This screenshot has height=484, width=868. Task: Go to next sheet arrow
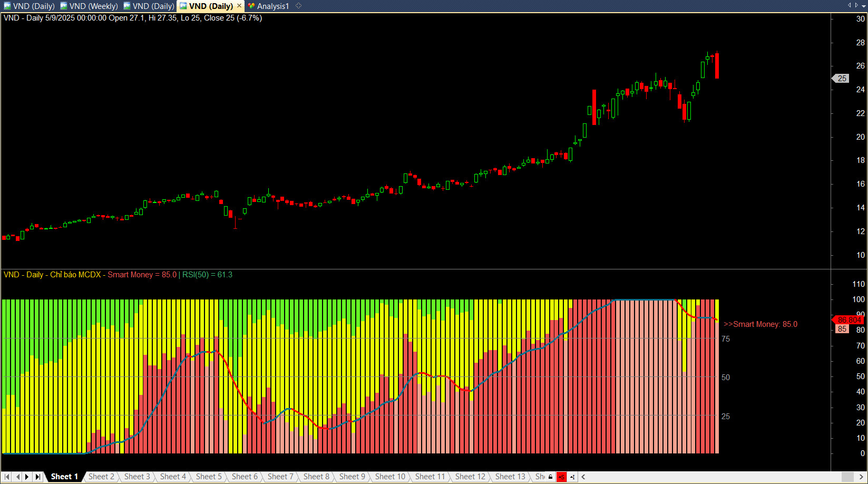tap(27, 477)
